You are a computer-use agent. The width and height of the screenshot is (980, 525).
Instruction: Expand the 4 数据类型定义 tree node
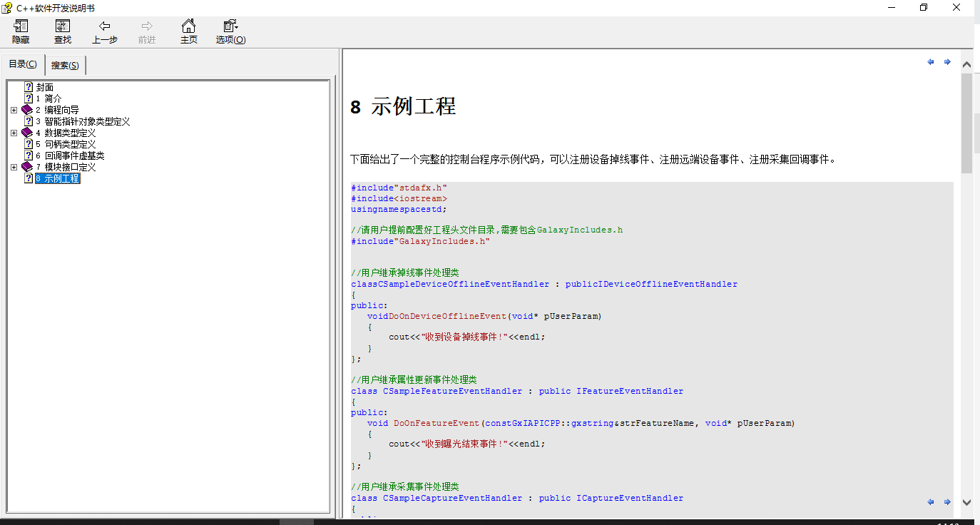coord(14,133)
